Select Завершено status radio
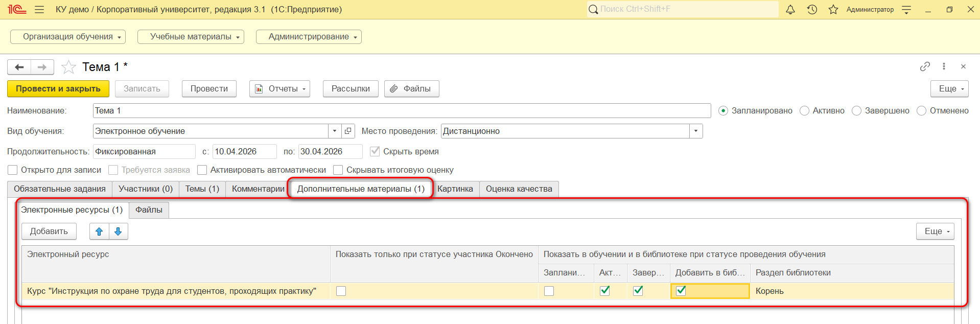 click(856, 111)
